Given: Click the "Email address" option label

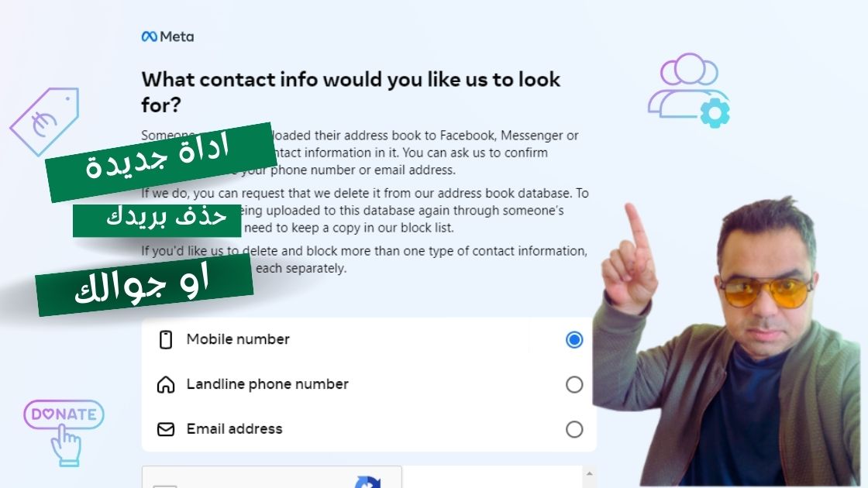Looking at the screenshot, I should [x=234, y=429].
